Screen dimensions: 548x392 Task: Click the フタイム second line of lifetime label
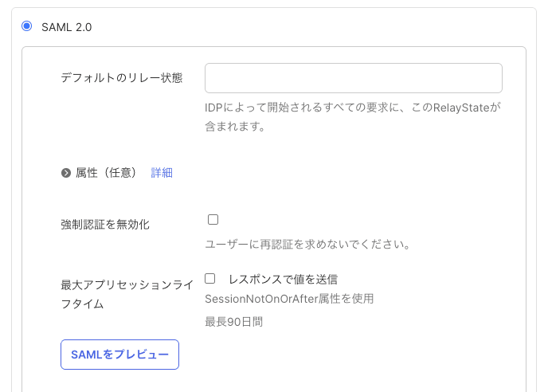82,304
